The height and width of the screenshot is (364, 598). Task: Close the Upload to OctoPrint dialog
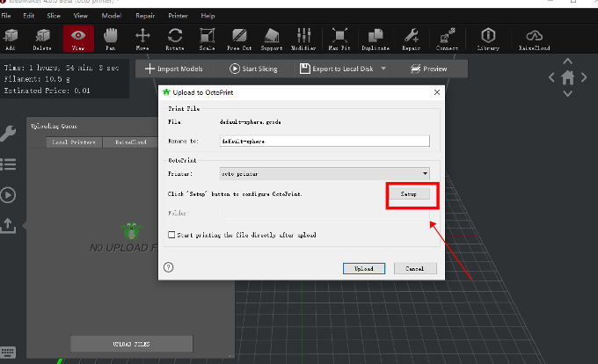[437, 92]
